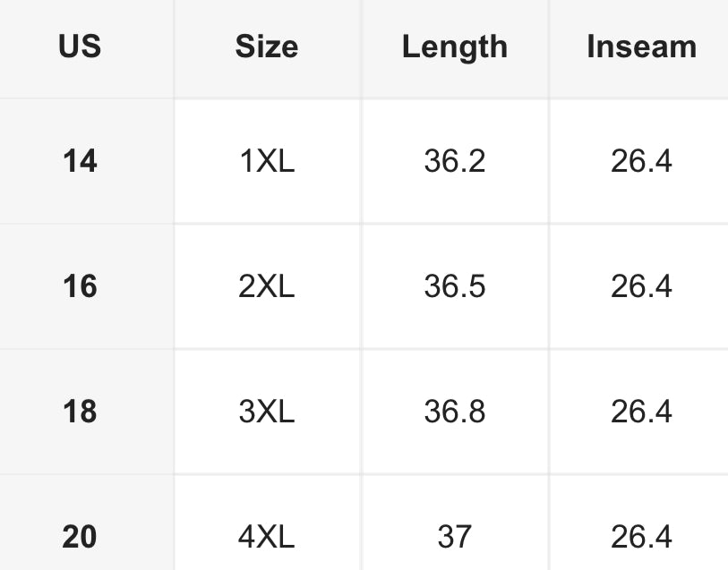Click the 36.2 length value
The height and width of the screenshot is (570, 728).
pos(454,161)
